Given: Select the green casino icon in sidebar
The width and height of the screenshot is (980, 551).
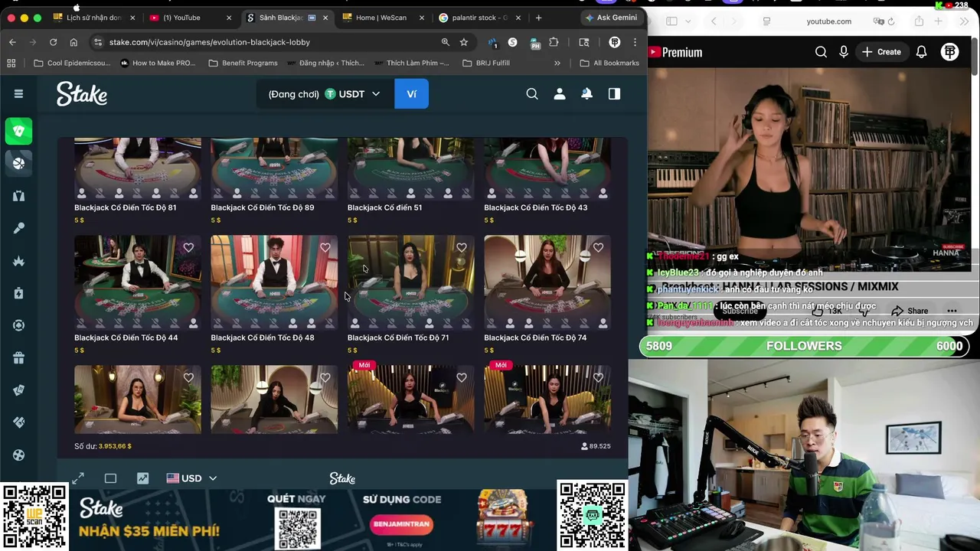Looking at the screenshot, I should point(18,131).
